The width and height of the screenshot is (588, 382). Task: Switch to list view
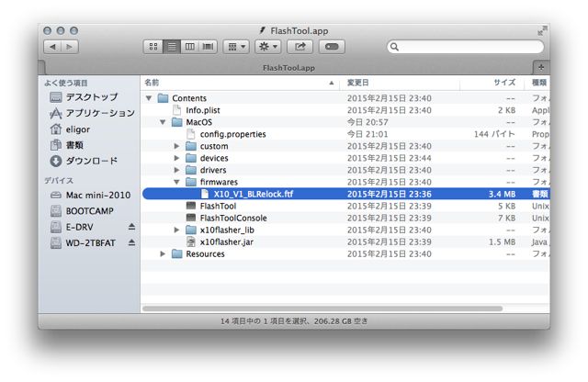point(172,47)
